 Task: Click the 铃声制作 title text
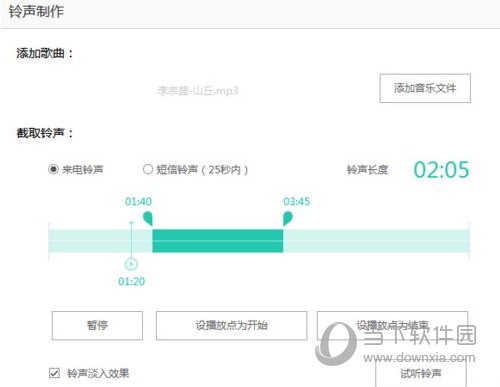click(x=36, y=12)
